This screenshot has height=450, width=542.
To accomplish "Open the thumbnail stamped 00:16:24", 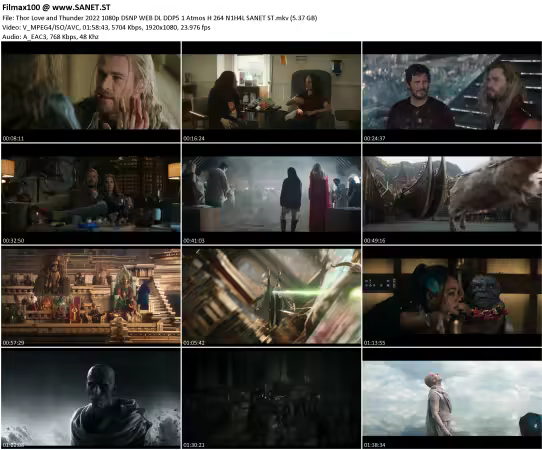I will click(271, 92).
